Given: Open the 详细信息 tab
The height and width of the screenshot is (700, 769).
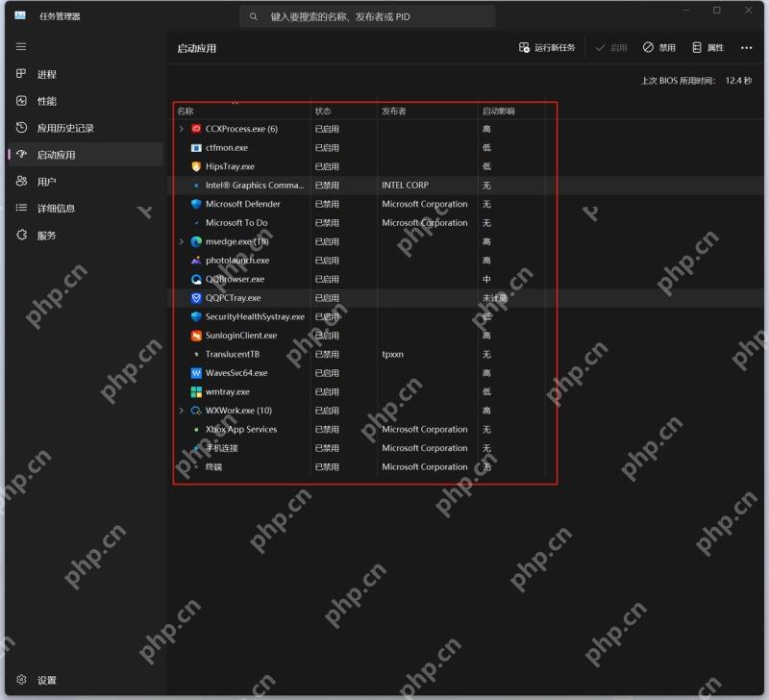Looking at the screenshot, I should tap(86, 208).
